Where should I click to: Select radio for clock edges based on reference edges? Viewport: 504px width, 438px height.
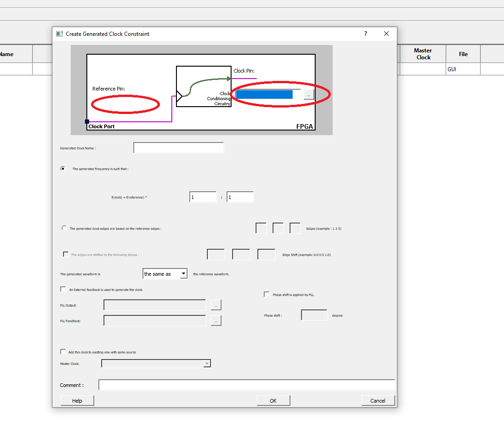tap(64, 227)
